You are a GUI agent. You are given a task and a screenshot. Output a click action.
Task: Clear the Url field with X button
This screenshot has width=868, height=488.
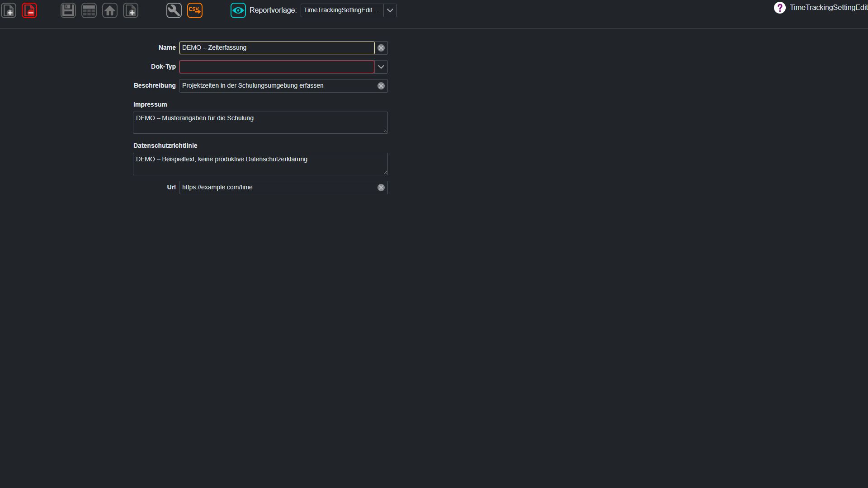(381, 188)
